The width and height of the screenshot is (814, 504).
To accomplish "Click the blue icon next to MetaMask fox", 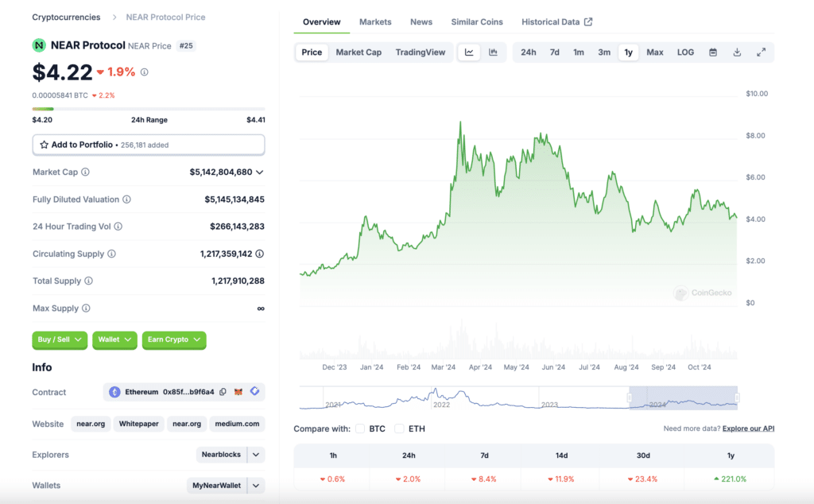I will 255,391.
